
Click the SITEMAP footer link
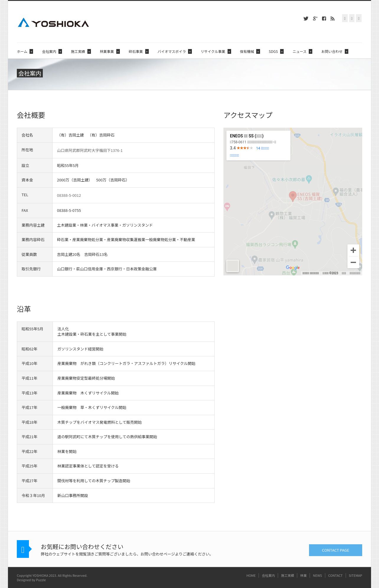(x=355, y=575)
